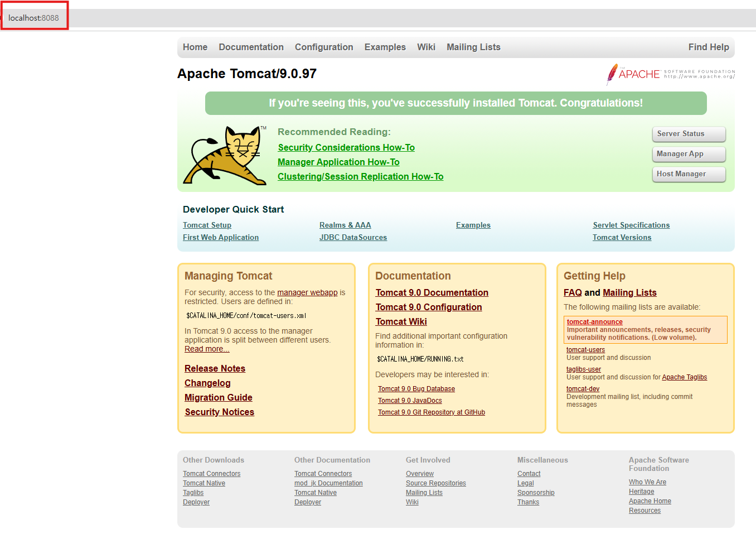
Task: Open Tomcat 9.0 Documentation link
Action: pos(432,292)
